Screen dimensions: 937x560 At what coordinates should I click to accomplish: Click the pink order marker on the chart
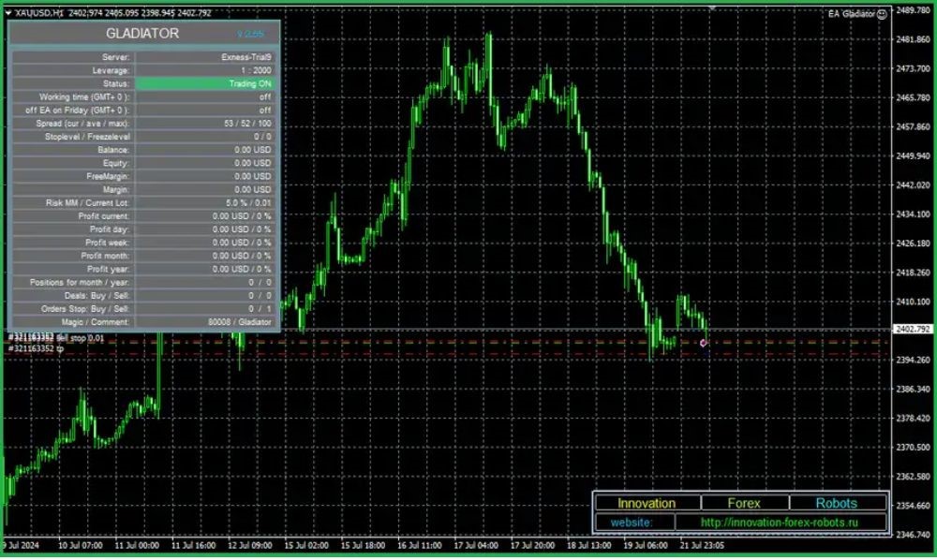[x=704, y=344]
